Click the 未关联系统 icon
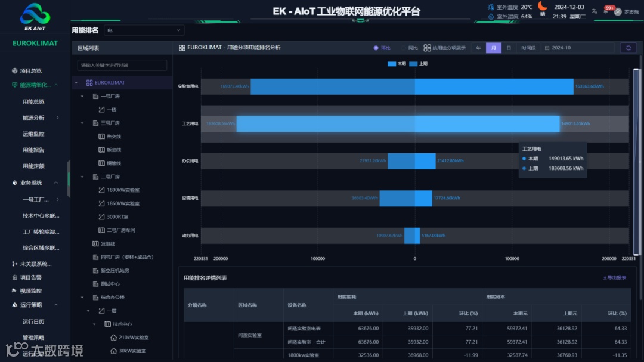The height and width of the screenshot is (362, 644). pos(15,264)
